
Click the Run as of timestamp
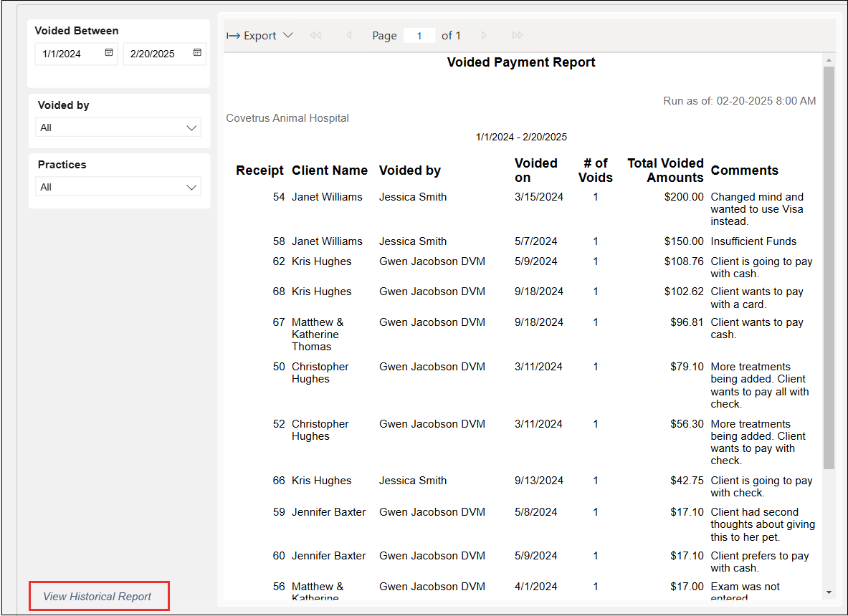[739, 101]
